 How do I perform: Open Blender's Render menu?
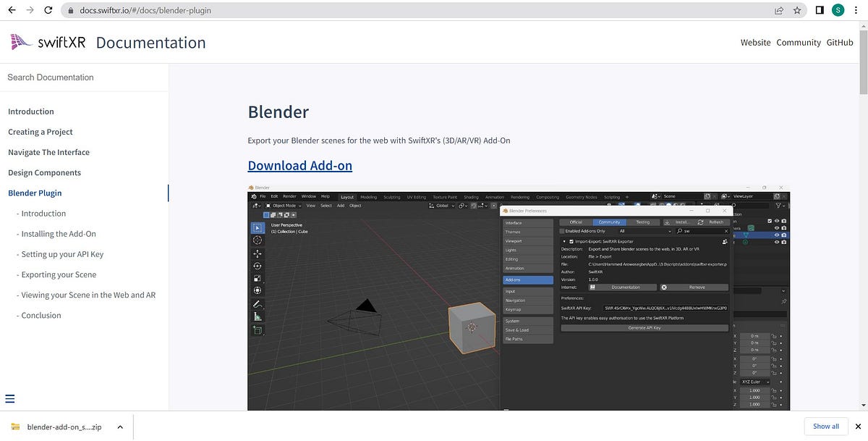pos(289,196)
